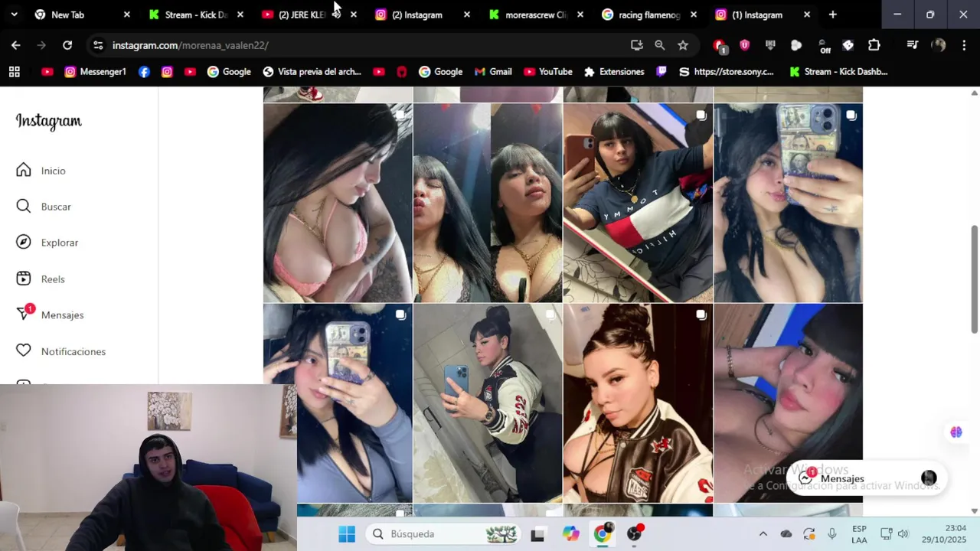The image size is (980, 551).
Task: Open the Facebook bookmark icon
Action: [x=144, y=72]
